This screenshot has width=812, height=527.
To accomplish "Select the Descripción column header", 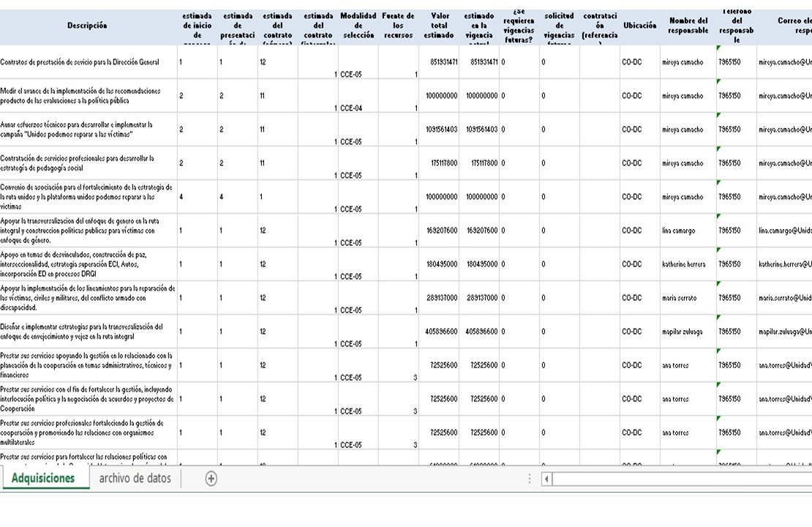I will point(88,26).
